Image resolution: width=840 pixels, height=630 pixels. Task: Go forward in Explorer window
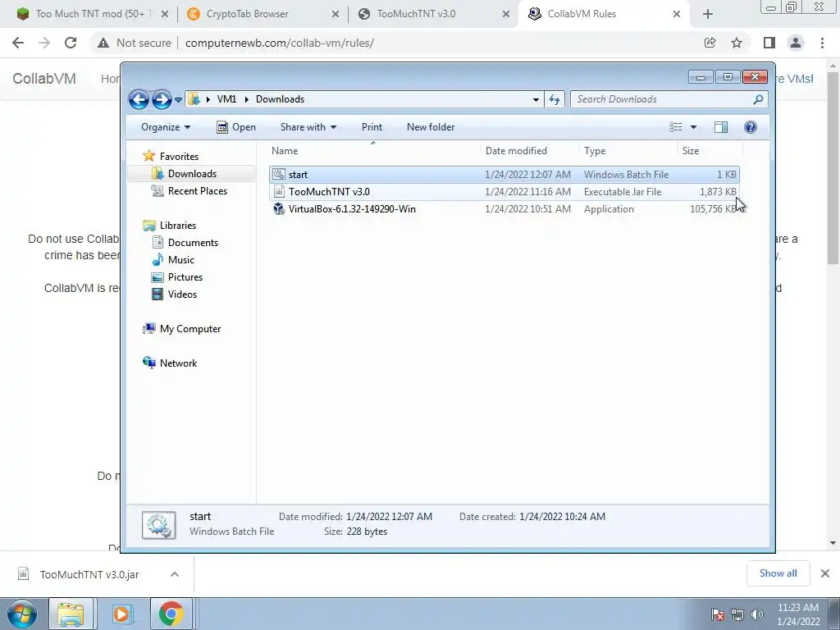162,99
